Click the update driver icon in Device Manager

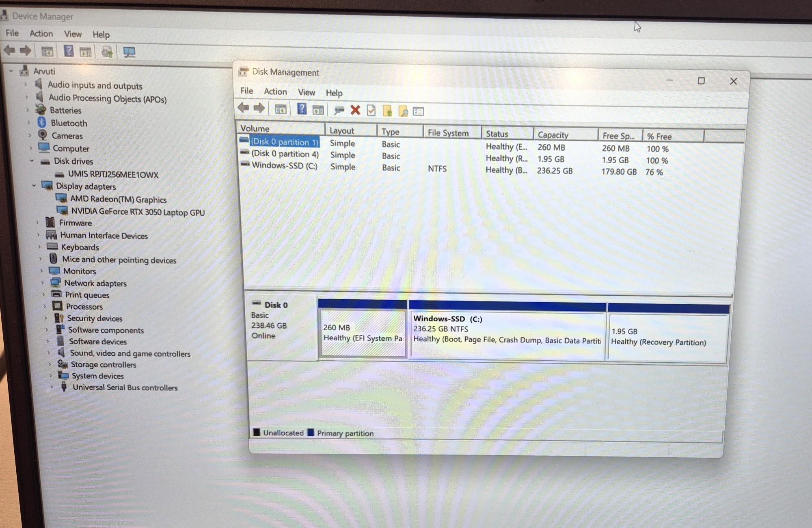tap(107, 52)
